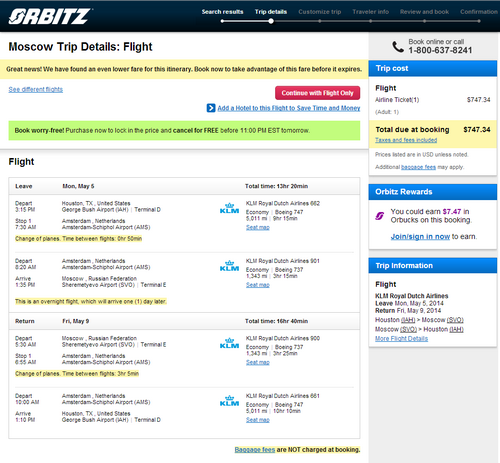Click the Total due at booking amount $747.34
This screenshot has height=463, width=500.
477,130
